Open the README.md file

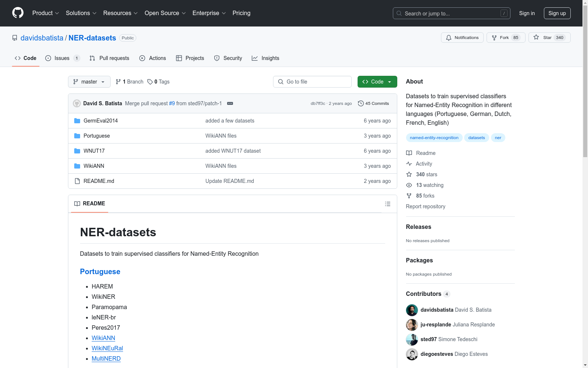pos(99,181)
